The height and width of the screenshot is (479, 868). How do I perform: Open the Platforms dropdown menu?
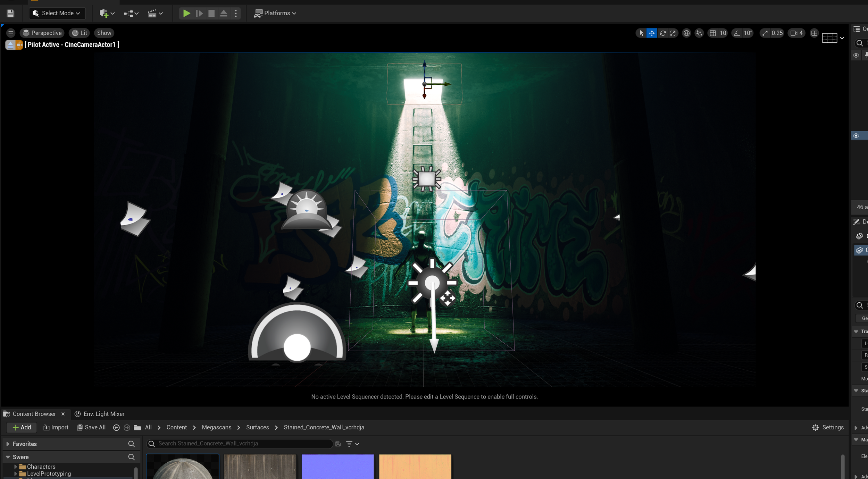(x=275, y=13)
